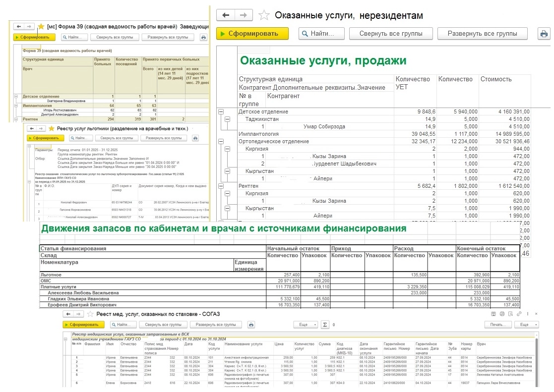
Task: Click forward arrow in Оказанные услуги, нерезидентам window
Action: [244, 15]
